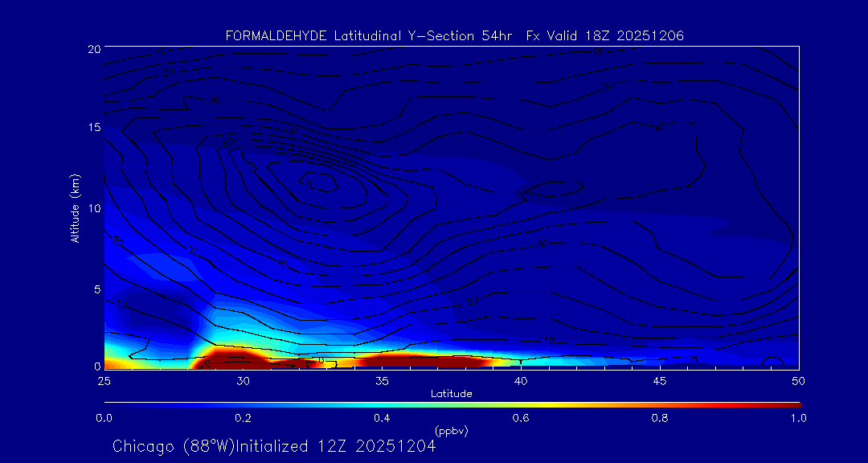Click the x-axis tick label 25
The width and height of the screenshot is (868, 463).
click(x=104, y=381)
